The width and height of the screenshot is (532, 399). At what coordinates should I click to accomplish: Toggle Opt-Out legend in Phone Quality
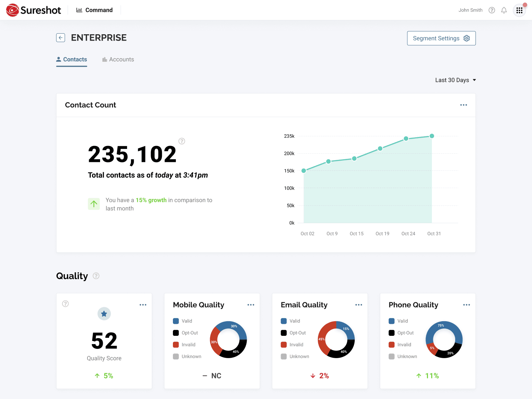401,333
